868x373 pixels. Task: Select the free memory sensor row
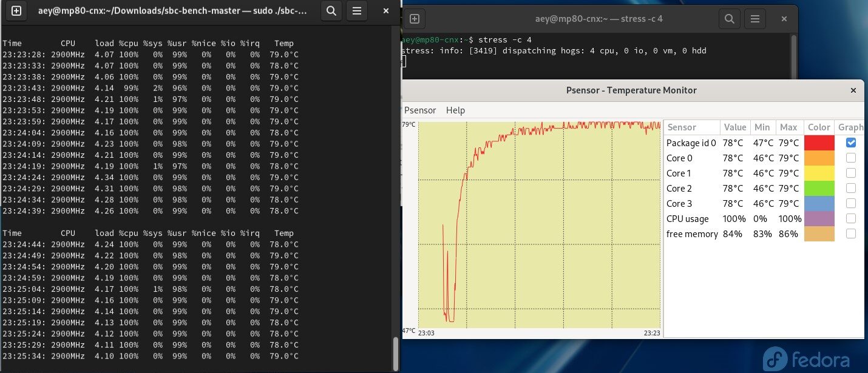pos(764,234)
